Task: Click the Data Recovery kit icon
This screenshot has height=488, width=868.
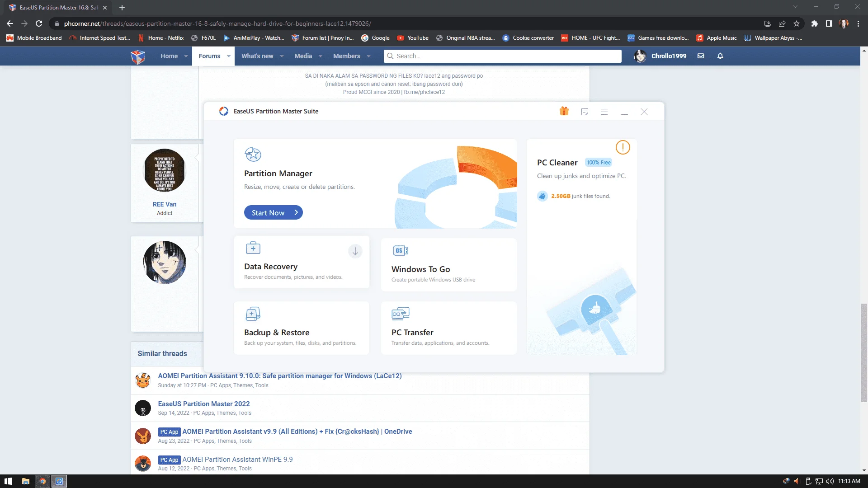Action: 253,248
